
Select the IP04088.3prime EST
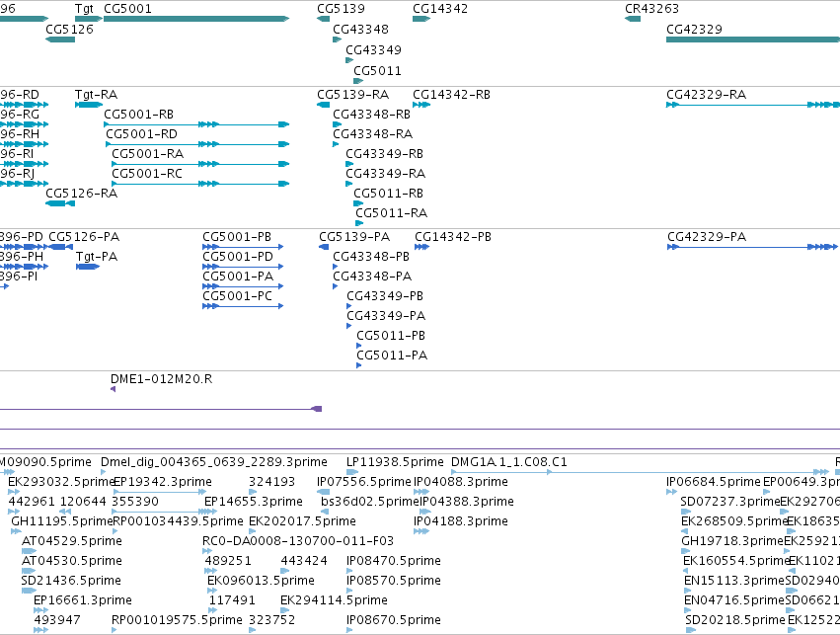pos(461,482)
